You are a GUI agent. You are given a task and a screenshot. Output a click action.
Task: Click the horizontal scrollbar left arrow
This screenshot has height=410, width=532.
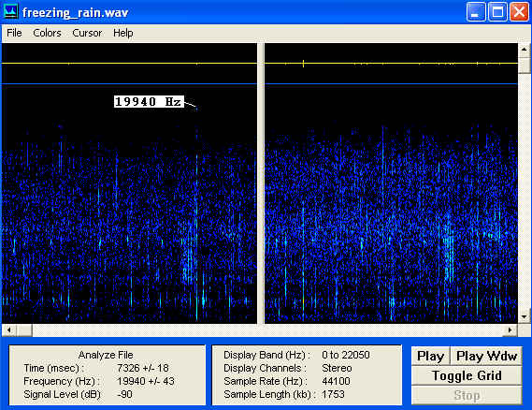[x=9, y=329]
